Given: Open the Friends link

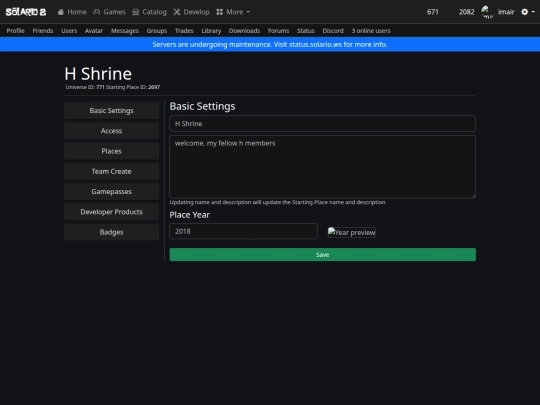Looking at the screenshot, I should pyautogui.click(x=43, y=31).
